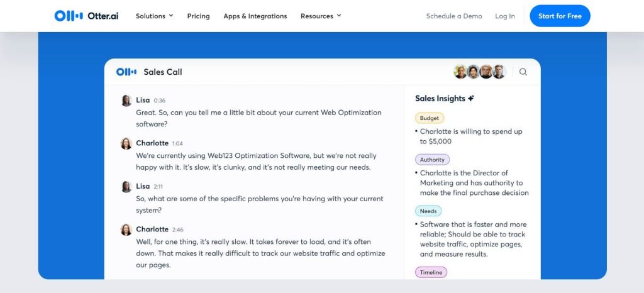The height and width of the screenshot is (293, 644).
Task: Open the Pricing page
Action: click(198, 16)
